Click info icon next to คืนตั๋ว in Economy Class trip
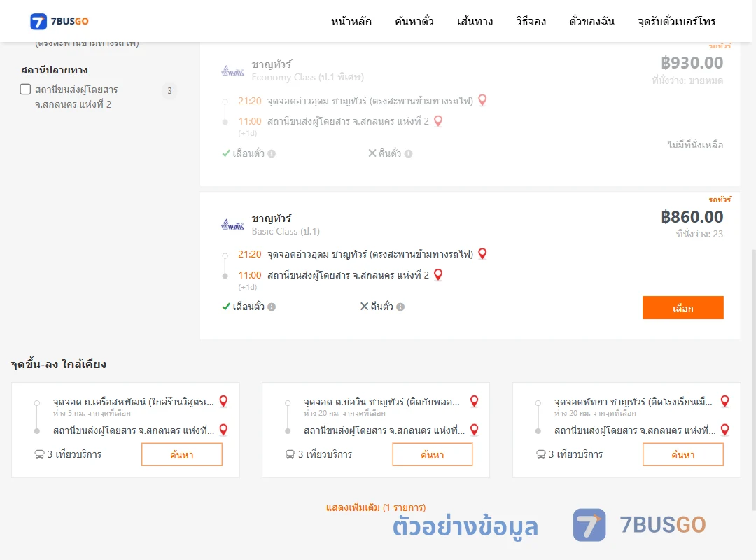The width and height of the screenshot is (756, 560). (x=408, y=153)
